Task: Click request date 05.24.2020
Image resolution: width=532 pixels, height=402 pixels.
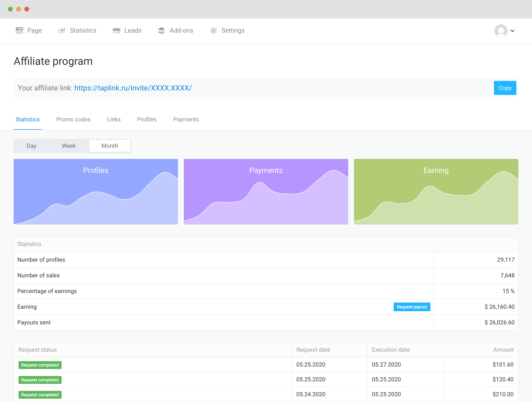Action: 311,394
